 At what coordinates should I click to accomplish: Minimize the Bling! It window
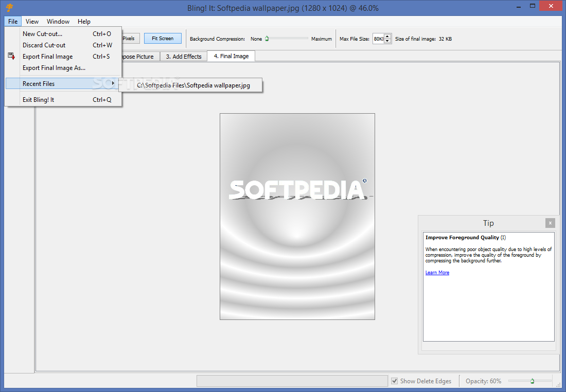518,7
